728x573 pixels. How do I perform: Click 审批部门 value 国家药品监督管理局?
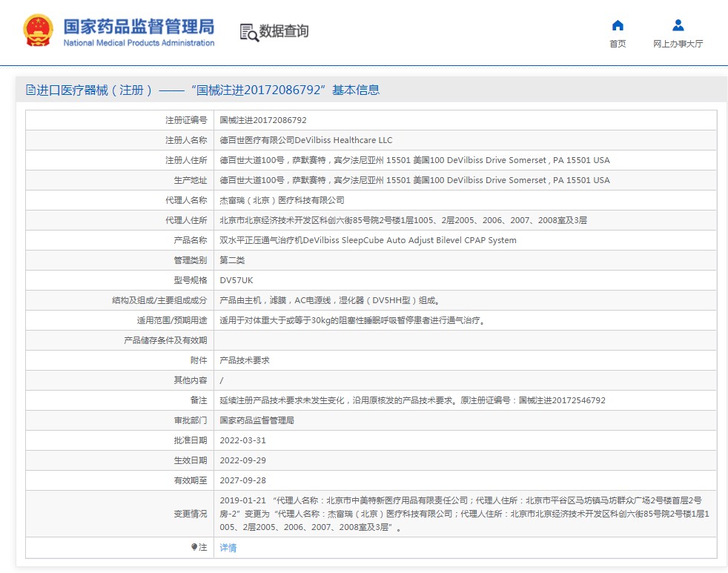coord(257,420)
